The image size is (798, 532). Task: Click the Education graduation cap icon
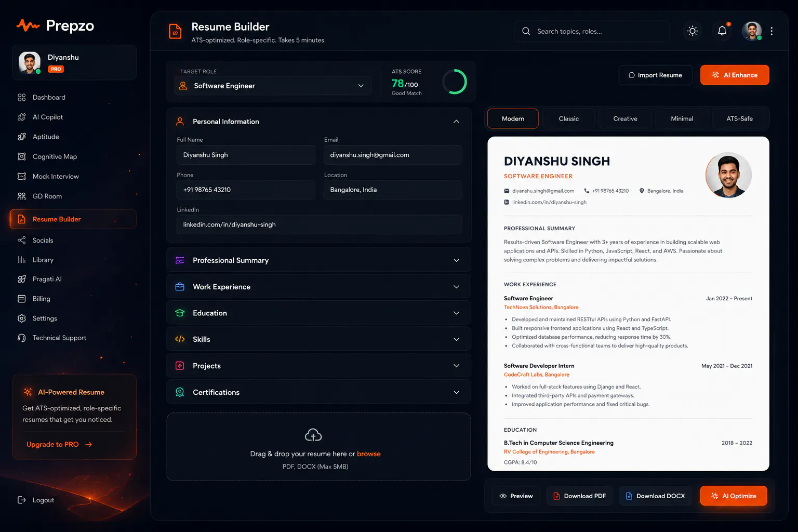click(x=180, y=313)
